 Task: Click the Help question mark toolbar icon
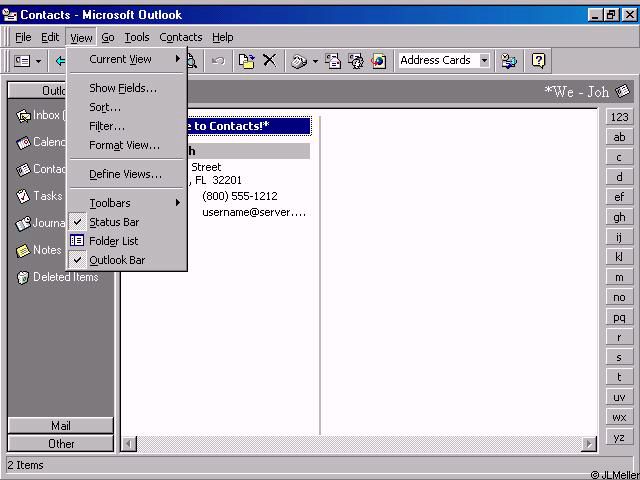pyautogui.click(x=538, y=61)
